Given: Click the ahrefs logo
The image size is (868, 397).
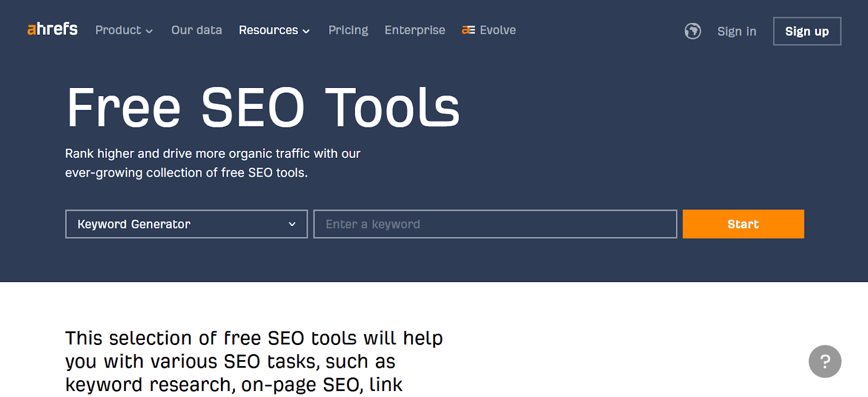Looking at the screenshot, I should point(52,29).
